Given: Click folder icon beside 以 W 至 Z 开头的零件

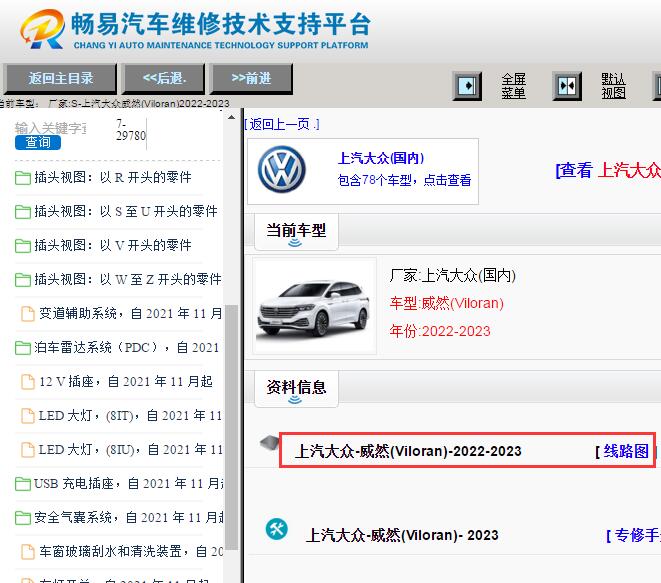Looking at the screenshot, I should click(23, 280).
